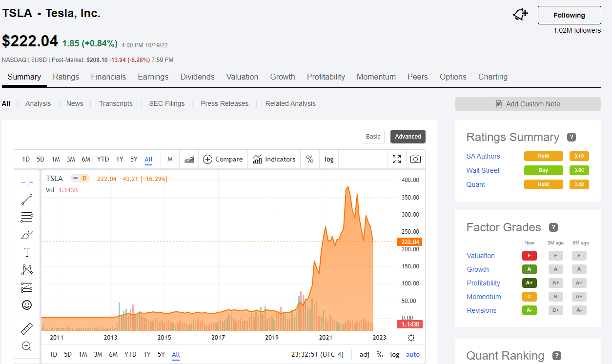Click the Revisions factor grade link

point(482,310)
